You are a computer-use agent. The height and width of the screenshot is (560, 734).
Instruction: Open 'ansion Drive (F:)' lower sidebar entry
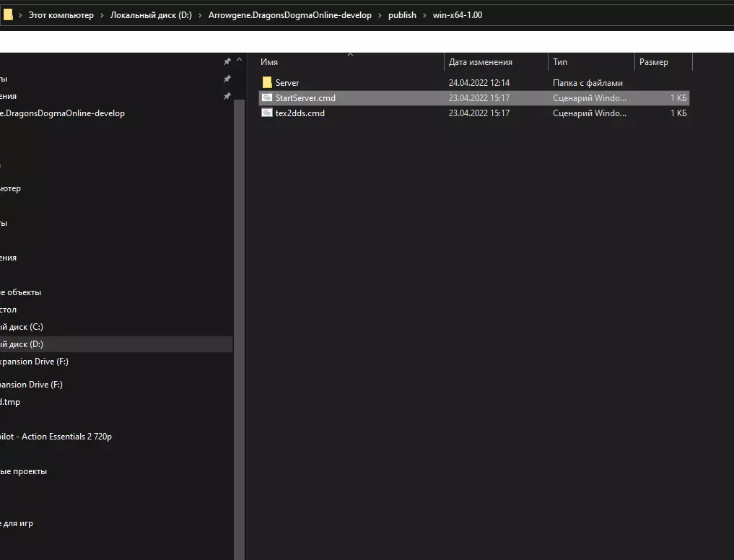[x=31, y=385]
